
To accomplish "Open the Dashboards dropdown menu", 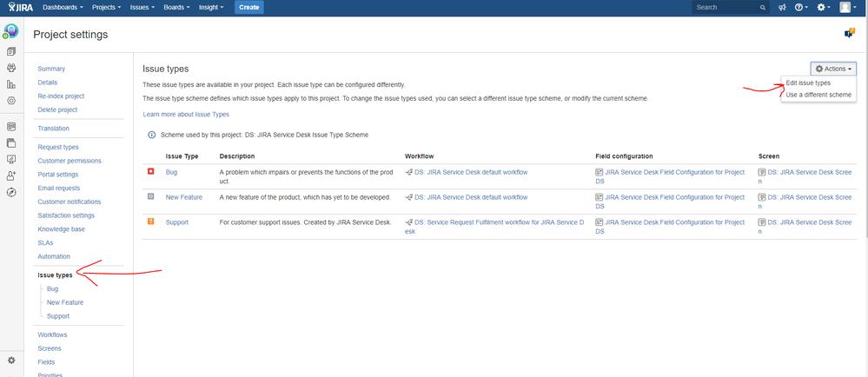I will click(x=63, y=7).
